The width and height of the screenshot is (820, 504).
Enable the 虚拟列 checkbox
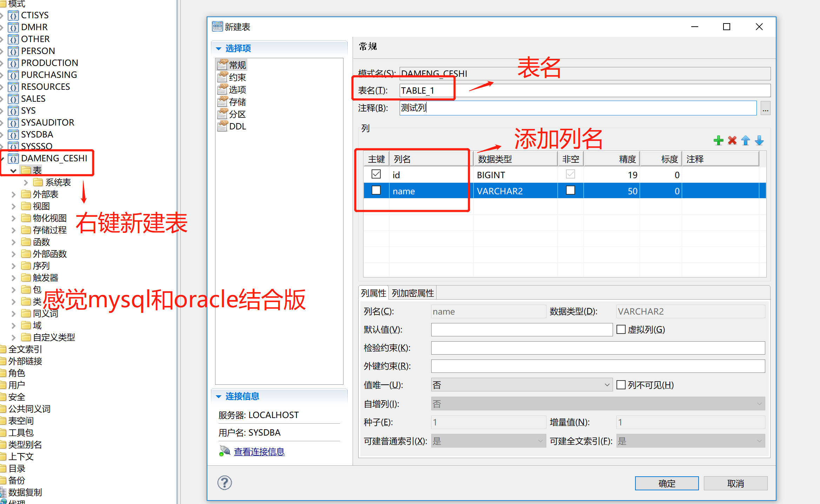pos(621,329)
